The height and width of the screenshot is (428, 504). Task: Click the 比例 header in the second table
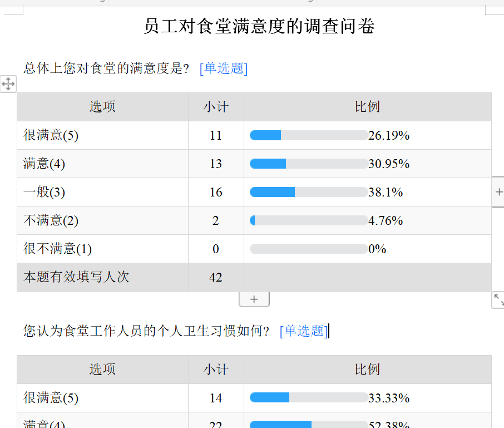pos(367,370)
